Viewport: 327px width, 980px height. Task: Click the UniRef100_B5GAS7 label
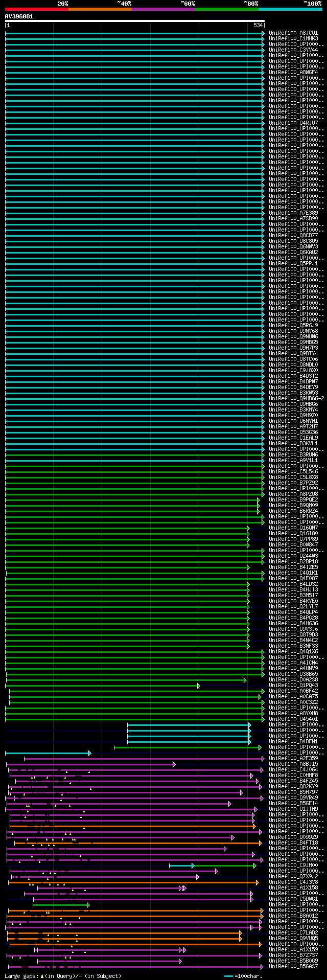293,966
